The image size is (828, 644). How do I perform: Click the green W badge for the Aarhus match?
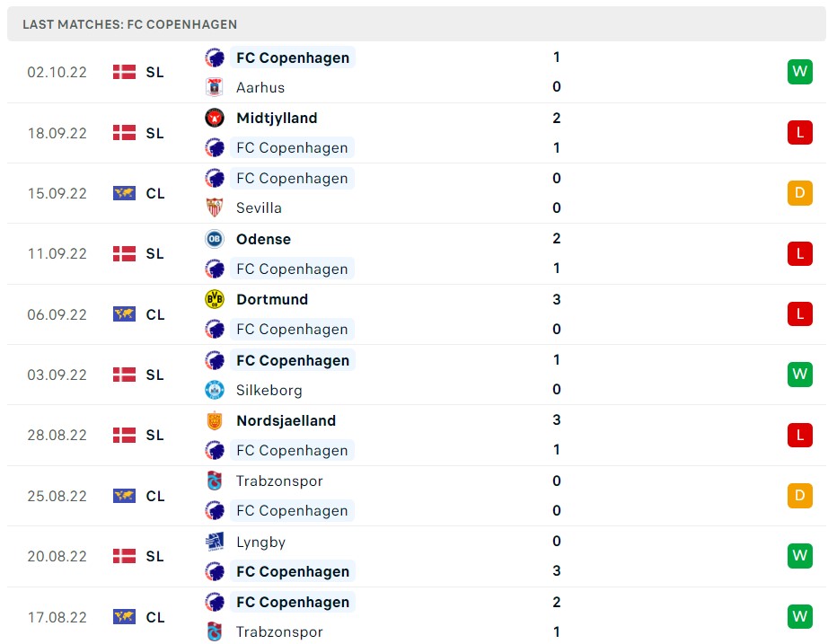point(799,72)
